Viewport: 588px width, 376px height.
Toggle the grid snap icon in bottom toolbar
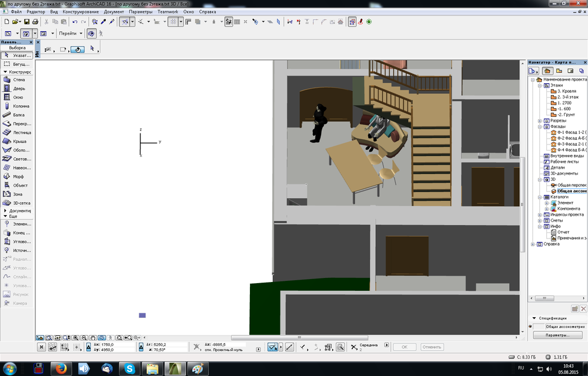(75, 346)
